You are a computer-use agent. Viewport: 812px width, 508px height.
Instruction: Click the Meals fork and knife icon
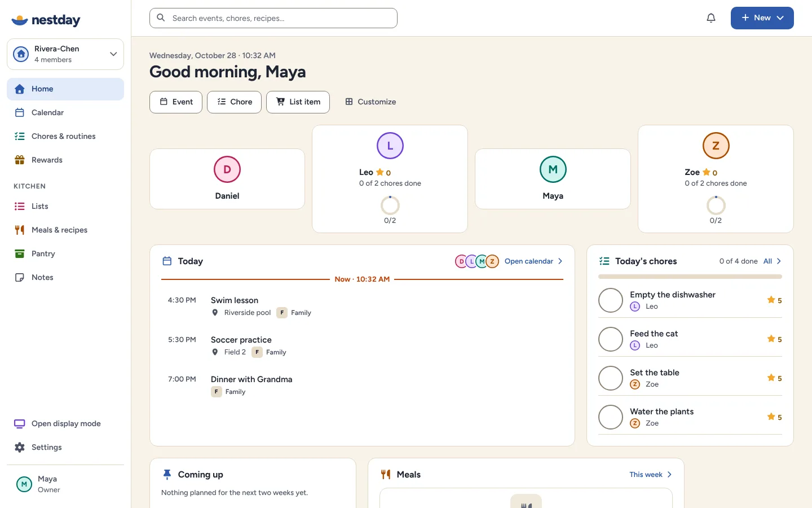pyautogui.click(x=386, y=475)
